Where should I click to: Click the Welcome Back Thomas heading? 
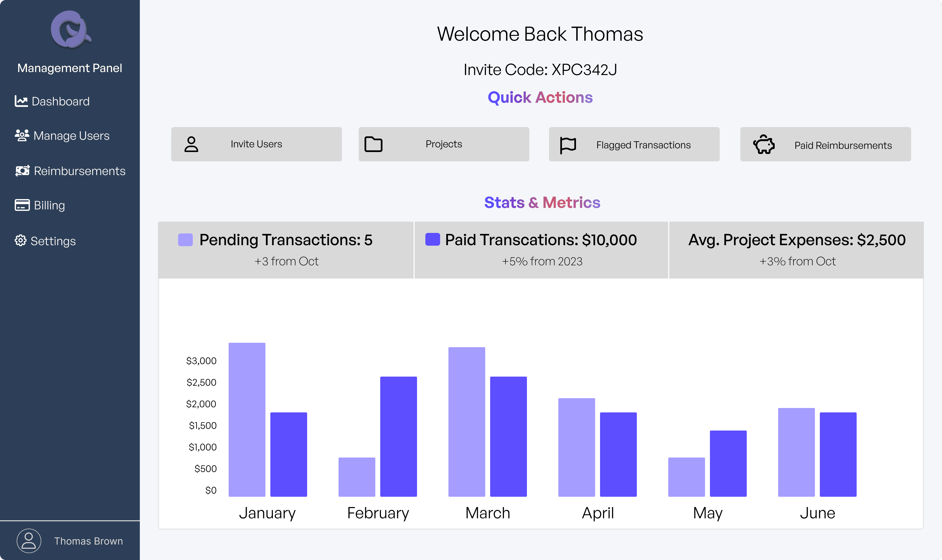(x=540, y=34)
